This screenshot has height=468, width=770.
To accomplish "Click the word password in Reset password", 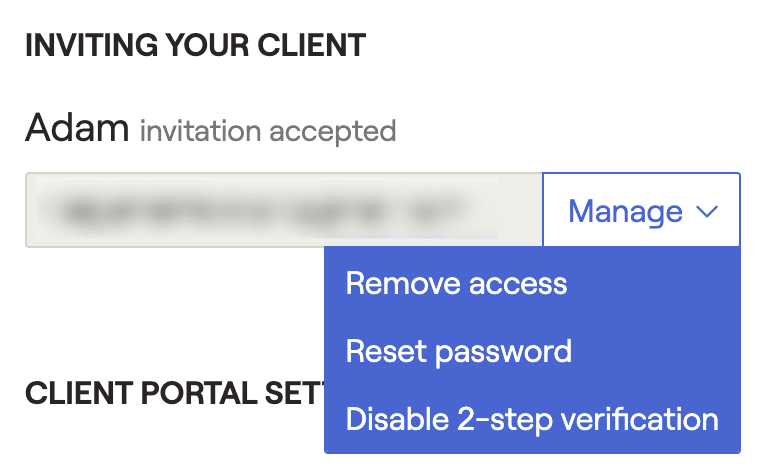I will click(503, 353).
